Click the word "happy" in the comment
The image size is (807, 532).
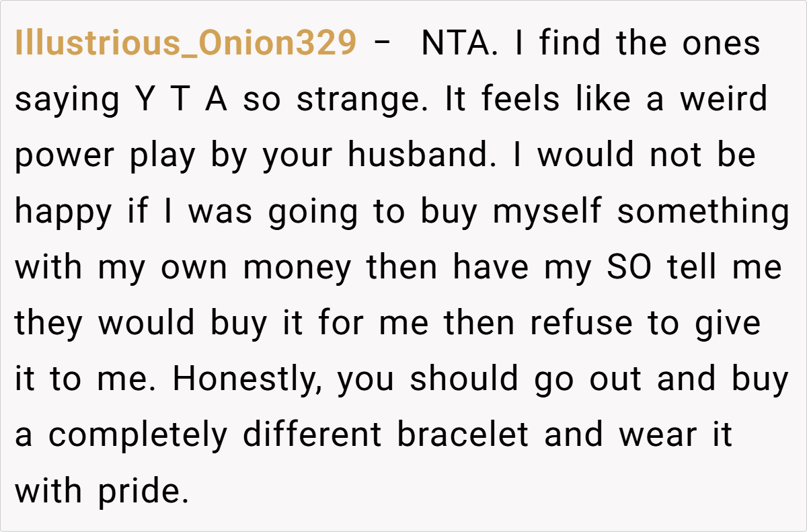tap(63, 212)
